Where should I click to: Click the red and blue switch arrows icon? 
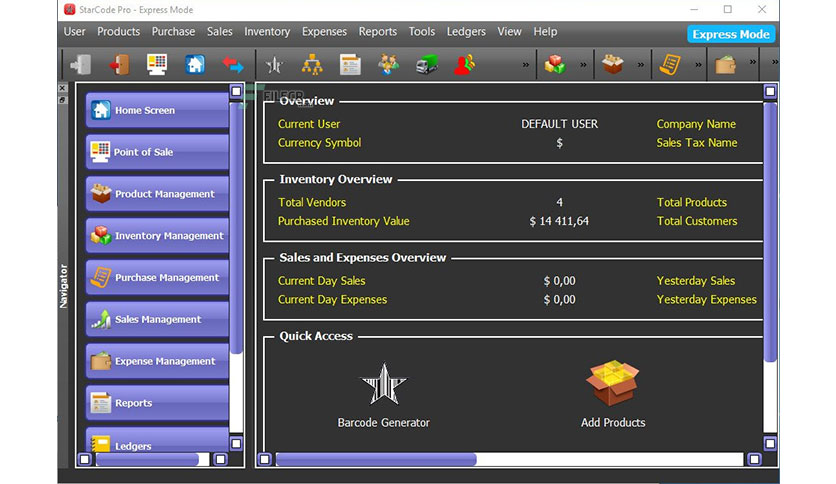tap(233, 64)
